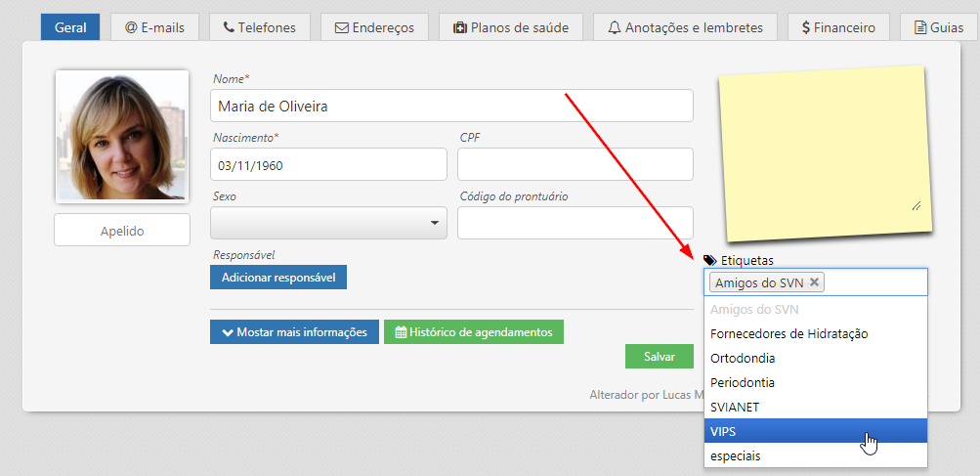
Task: Click the dollar sign icon on Financeiro tab
Action: pyautogui.click(x=806, y=27)
